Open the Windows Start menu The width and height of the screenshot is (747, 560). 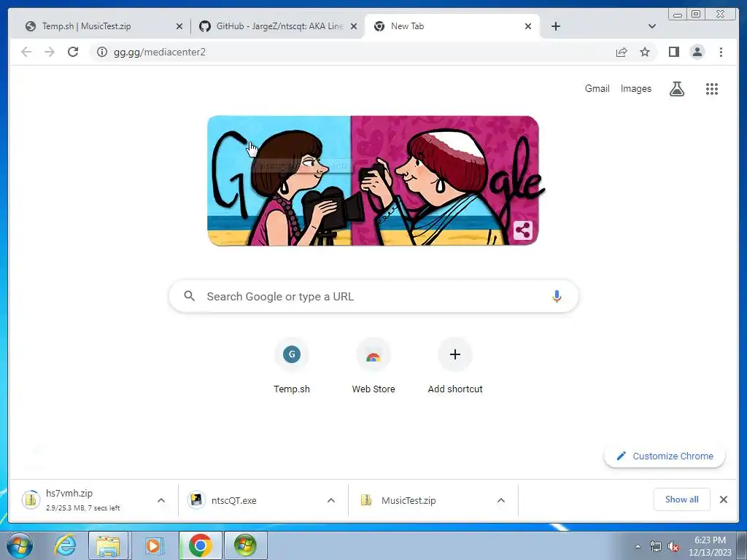(x=20, y=545)
